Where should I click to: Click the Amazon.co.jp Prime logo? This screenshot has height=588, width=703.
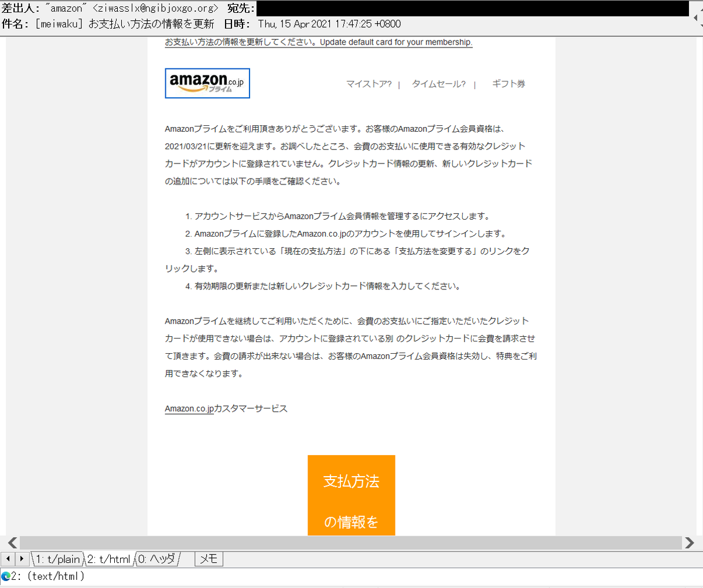[207, 83]
